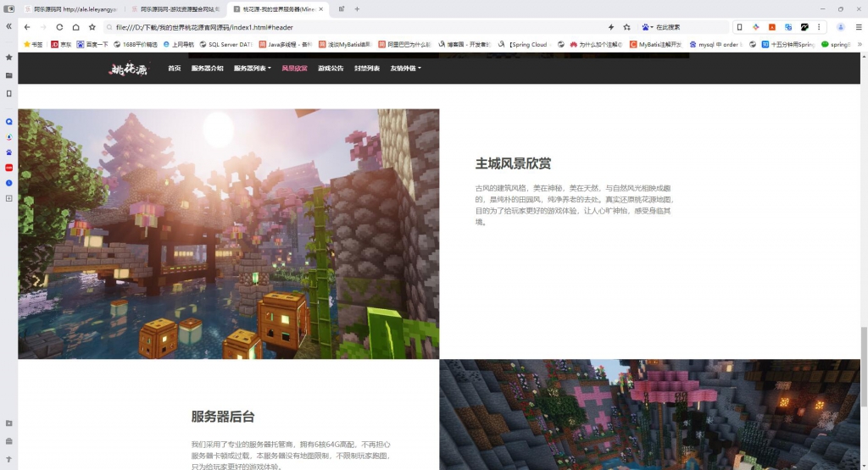The height and width of the screenshot is (470, 868).
Task: Open the 百度一下 bookmark
Action: point(92,44)
